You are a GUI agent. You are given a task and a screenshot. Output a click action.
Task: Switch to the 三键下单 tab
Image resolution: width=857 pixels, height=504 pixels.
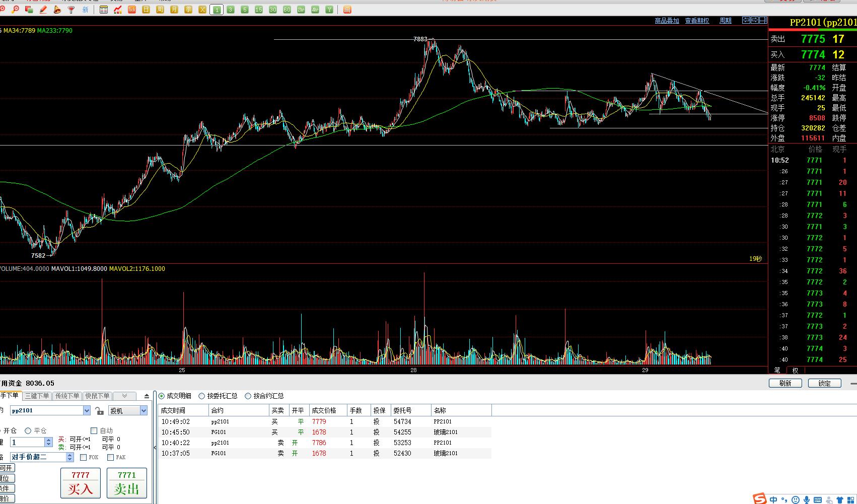[37, 396]
